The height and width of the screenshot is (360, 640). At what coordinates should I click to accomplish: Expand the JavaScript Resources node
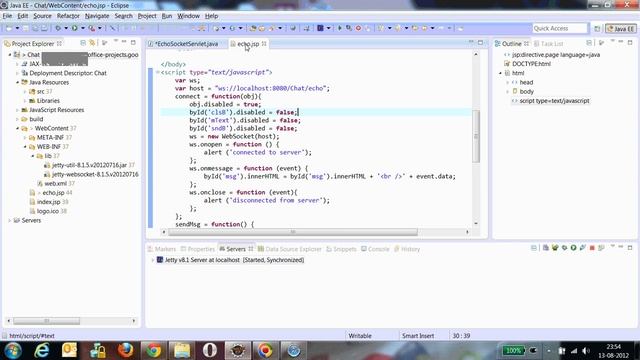17,110
